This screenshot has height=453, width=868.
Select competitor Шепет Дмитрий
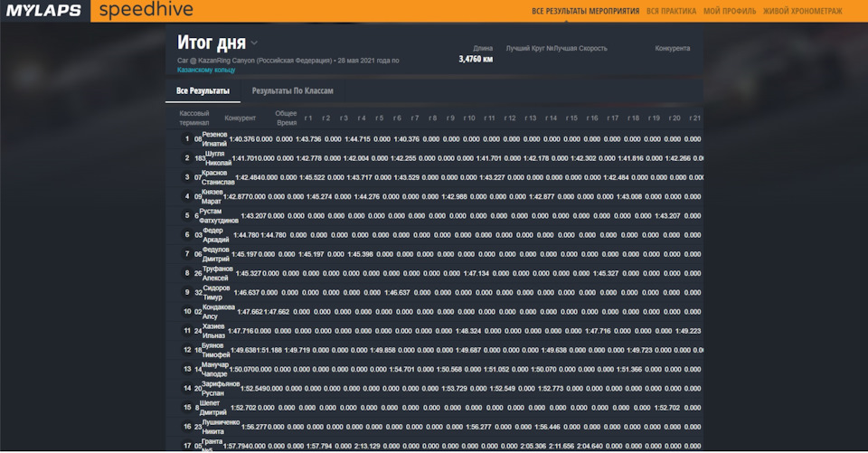212,408
